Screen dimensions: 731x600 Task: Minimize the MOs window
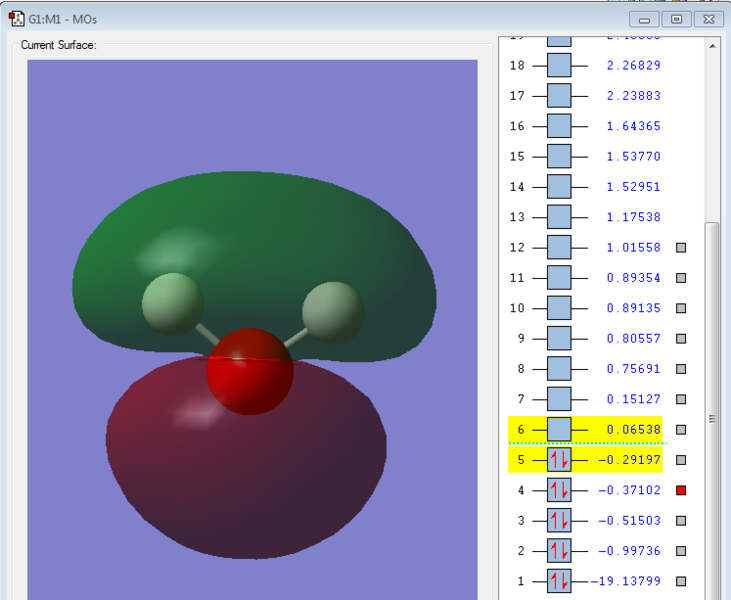[x=645, y=19]
